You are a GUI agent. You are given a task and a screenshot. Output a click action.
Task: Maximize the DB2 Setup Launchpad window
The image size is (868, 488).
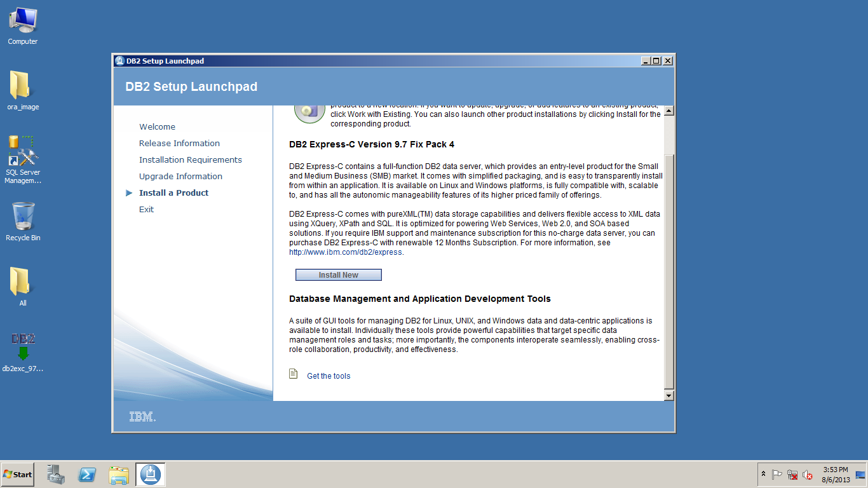(x=656, y=61)
